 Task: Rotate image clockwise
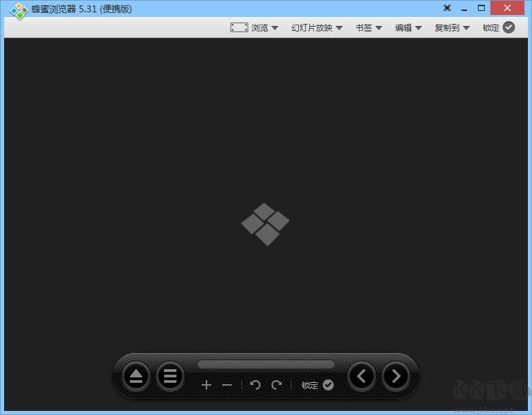[276, 385]
